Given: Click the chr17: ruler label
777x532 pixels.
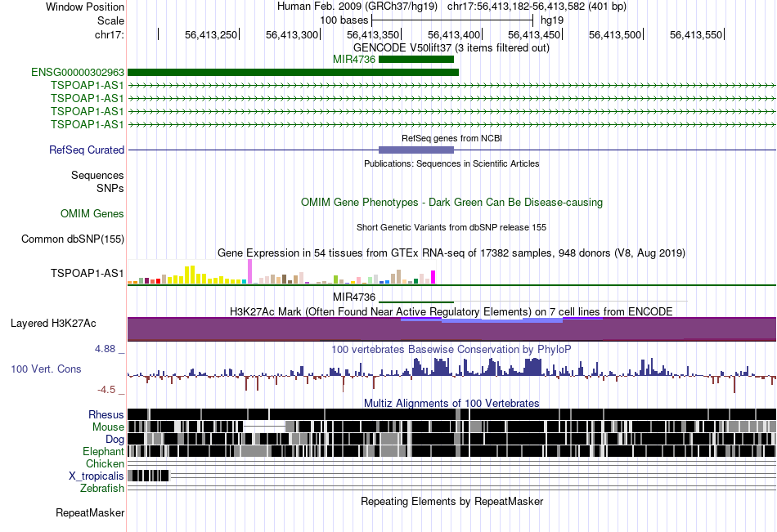Looking at the screenshot, I should click(x=110, y=34).
